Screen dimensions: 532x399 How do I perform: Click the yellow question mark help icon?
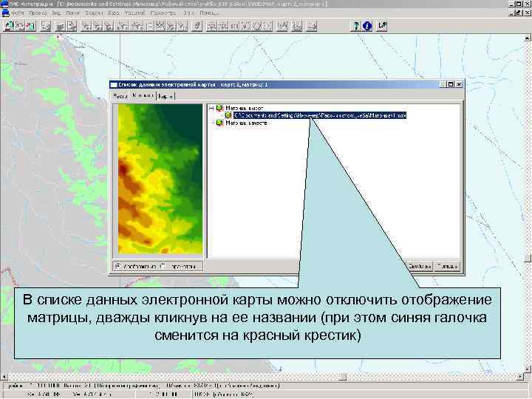click(x=355, y=26)
